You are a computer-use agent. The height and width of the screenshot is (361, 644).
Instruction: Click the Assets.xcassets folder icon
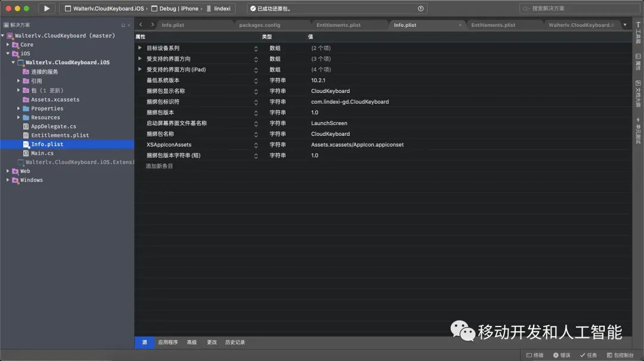26,99
